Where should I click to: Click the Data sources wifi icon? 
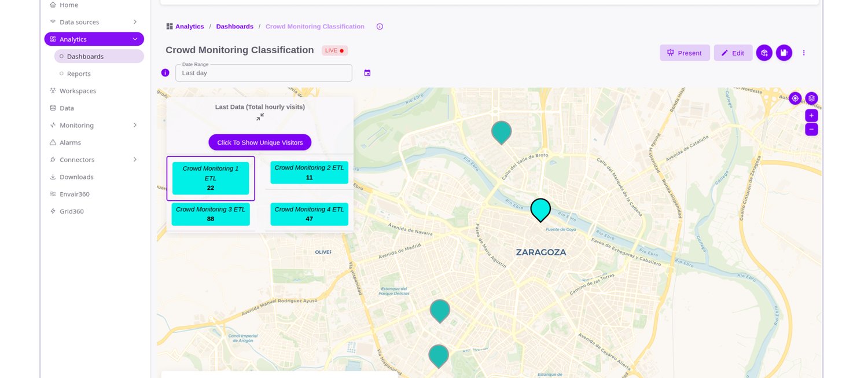(x=53, y=22)
